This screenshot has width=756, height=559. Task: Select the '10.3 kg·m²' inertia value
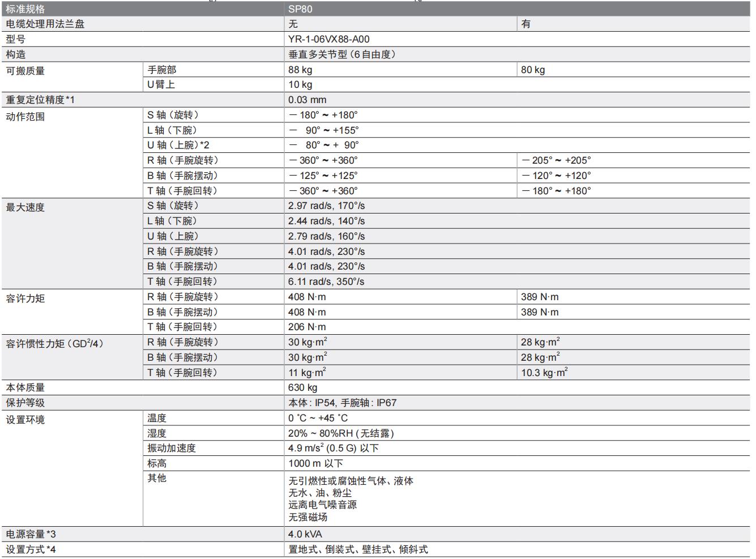tap(544, 372)
